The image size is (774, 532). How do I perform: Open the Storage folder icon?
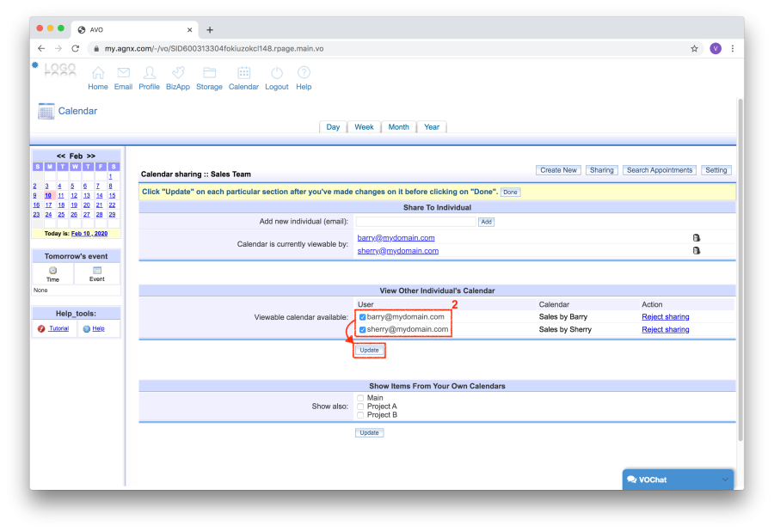tap(209, 74)
